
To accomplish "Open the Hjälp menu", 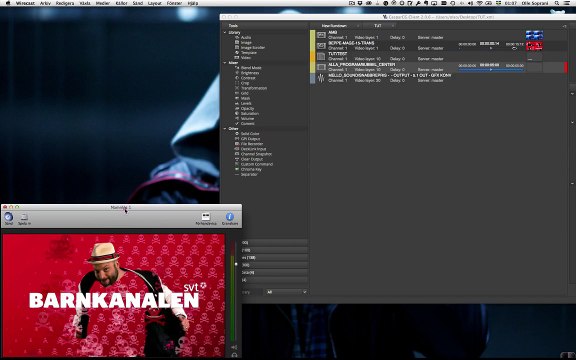I will click(192, 3).
